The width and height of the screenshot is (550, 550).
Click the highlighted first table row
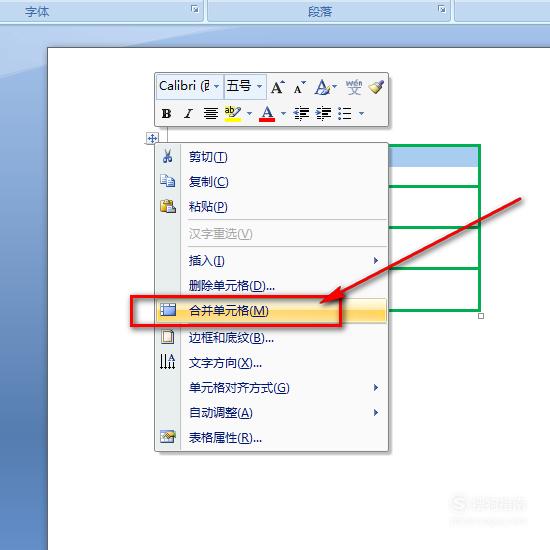(434, 156)
